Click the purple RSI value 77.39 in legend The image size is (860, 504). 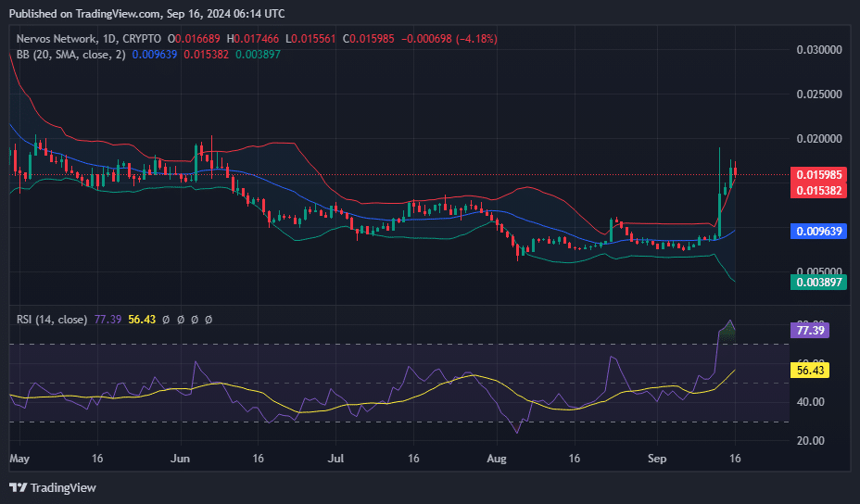(108, 320)
